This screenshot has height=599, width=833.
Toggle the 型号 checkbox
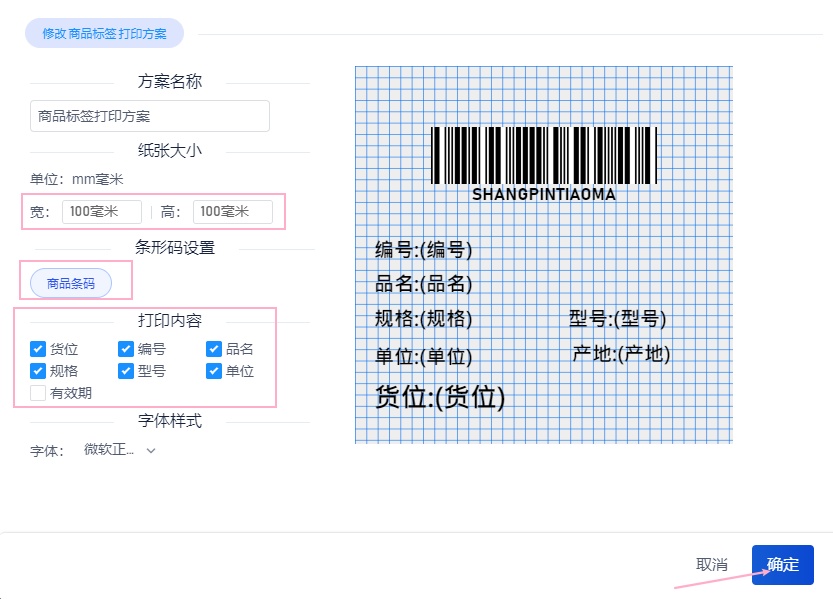click(126, 371)
